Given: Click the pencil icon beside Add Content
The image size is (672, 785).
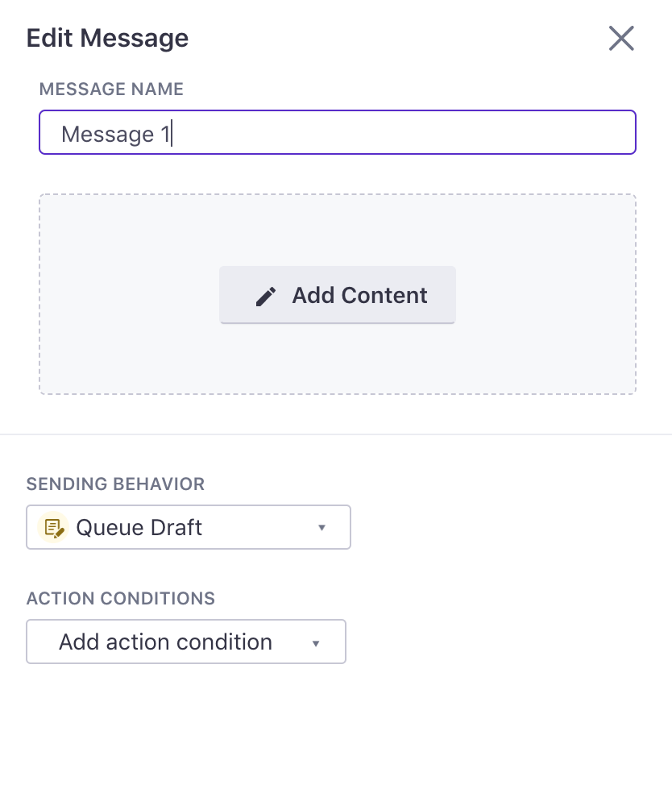Looking at the screenshot, I should click(x=266, y=296).
